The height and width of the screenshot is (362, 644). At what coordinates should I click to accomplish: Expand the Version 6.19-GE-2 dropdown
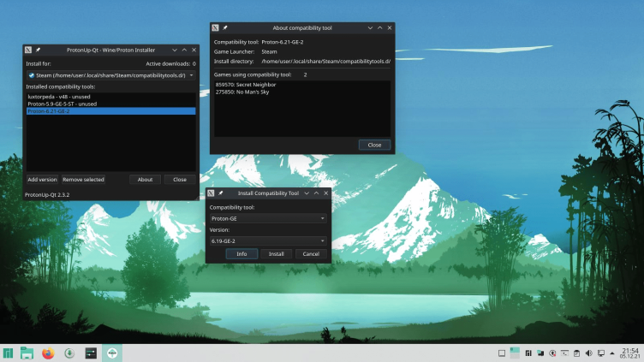(268, 241)
